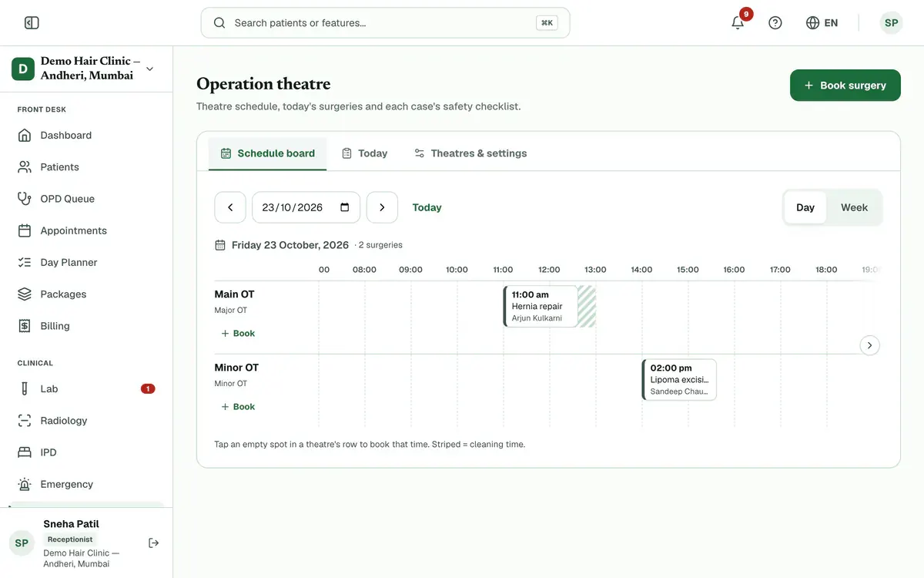Click Book under Minor OT
This screenshot has width=924, height=578.
pos(238,407)
